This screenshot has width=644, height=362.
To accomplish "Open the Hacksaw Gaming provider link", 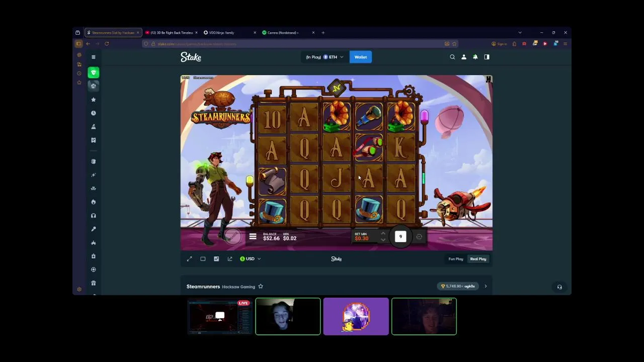I will click(238, 287).
